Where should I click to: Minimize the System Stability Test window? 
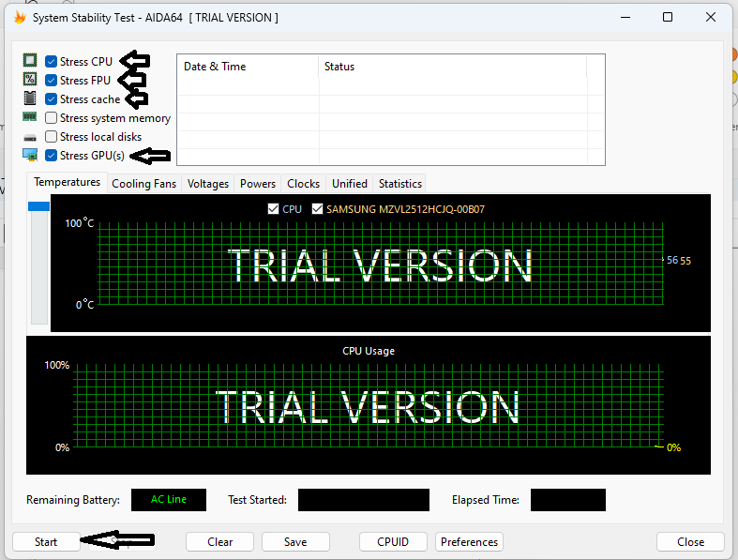pyautogui.click(x=625, y=18)
